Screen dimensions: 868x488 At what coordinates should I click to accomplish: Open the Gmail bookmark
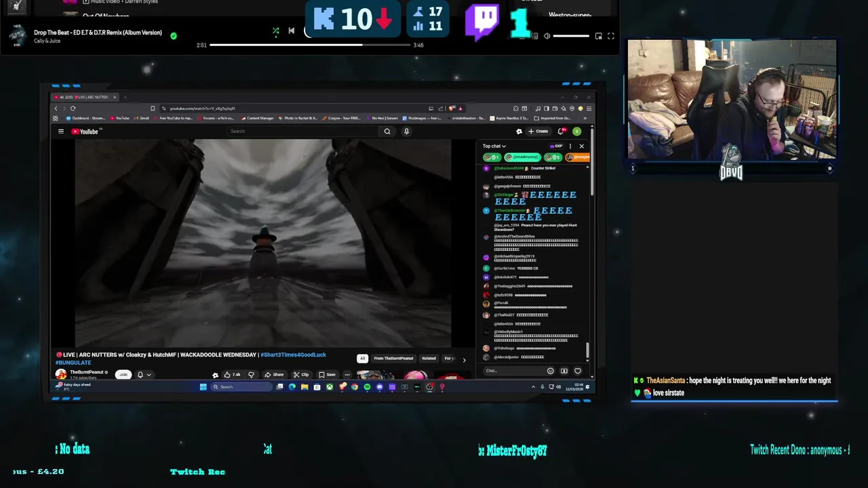(x=141, y=118)
